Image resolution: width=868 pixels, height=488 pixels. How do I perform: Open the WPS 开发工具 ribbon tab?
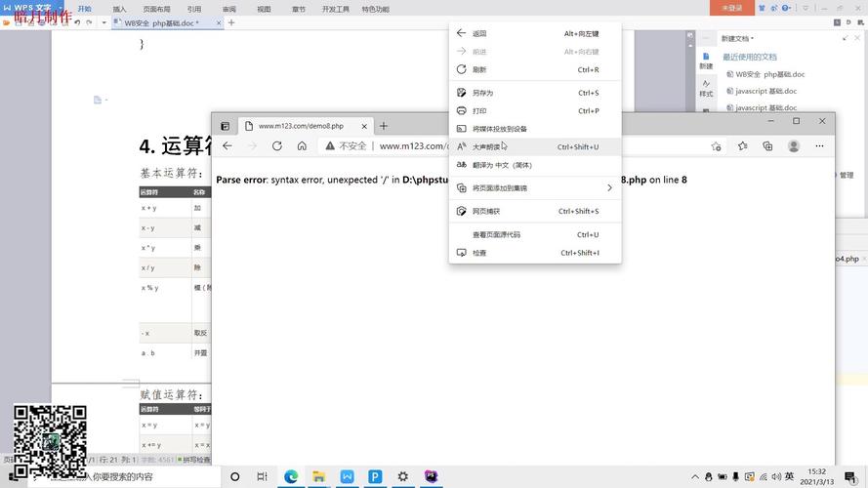336,10
